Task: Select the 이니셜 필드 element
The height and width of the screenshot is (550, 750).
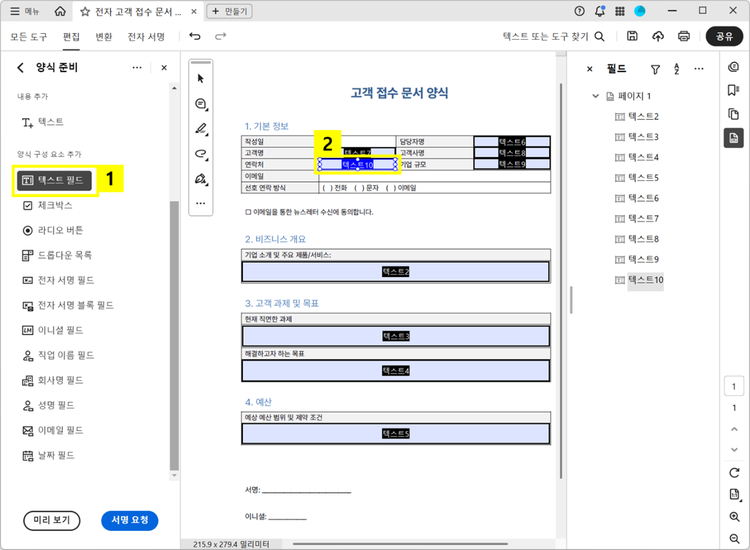Action: coord(53,330)
